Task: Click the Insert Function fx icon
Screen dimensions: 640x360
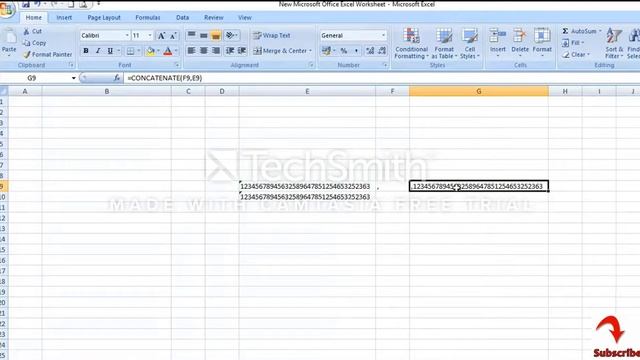Action: [117, 78]
